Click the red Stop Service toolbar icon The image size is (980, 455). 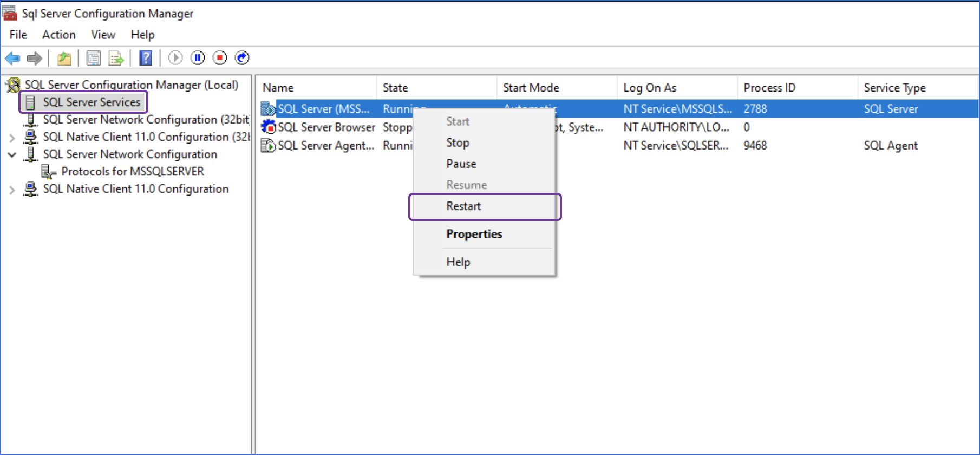point(220,57)
